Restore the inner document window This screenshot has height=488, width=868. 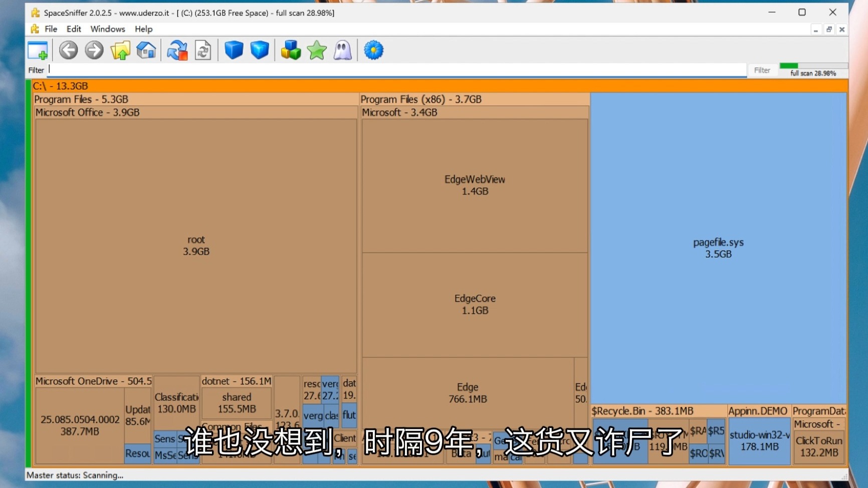pos(829,30)
